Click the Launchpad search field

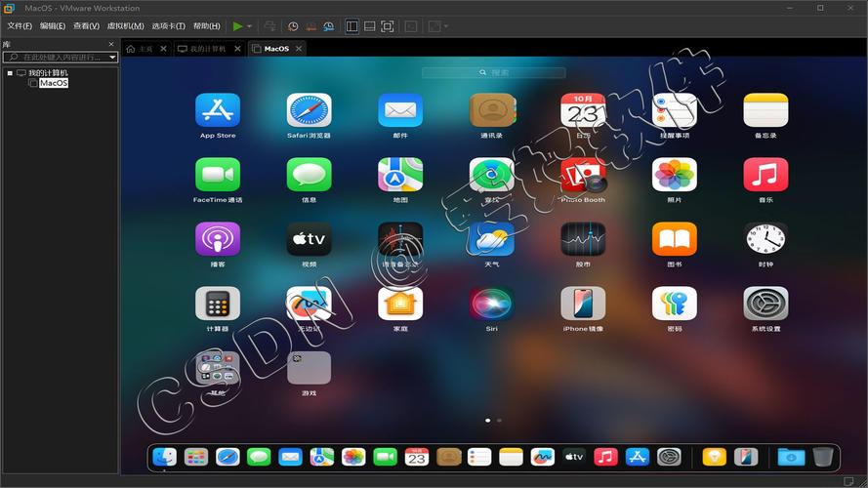[x=494, y=72]
